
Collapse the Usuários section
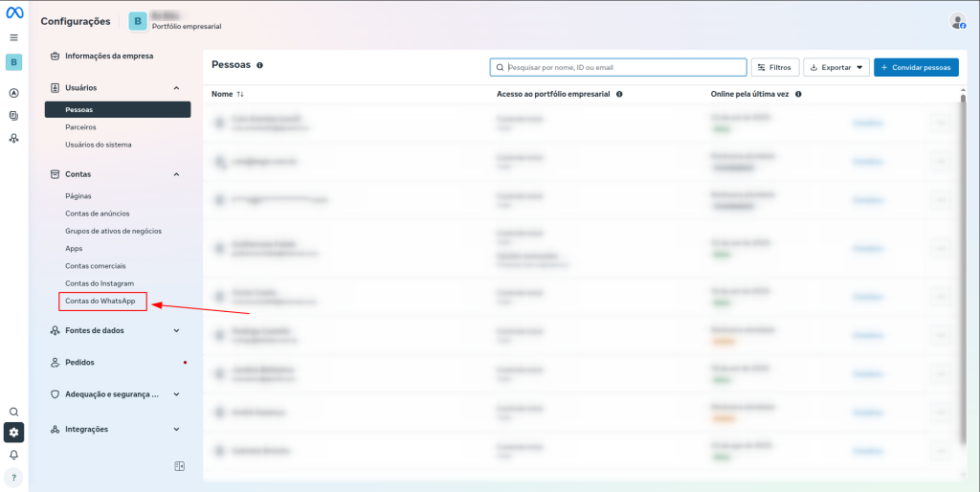(x=176, y=88)
